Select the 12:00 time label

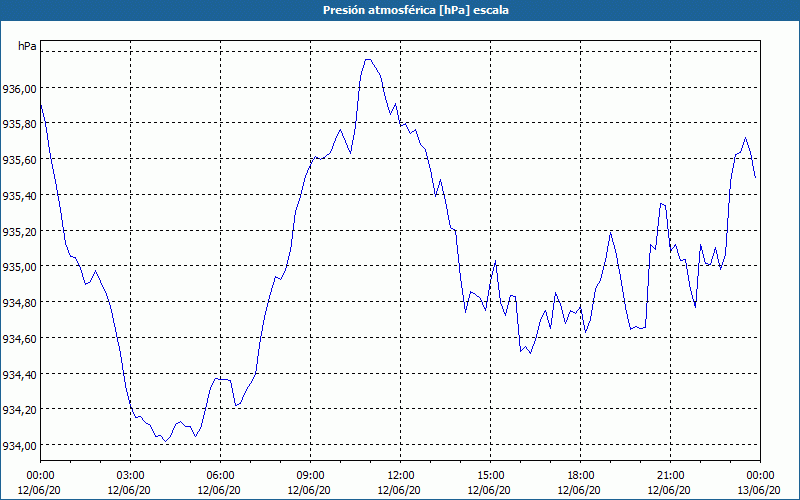tap(401, 476)
